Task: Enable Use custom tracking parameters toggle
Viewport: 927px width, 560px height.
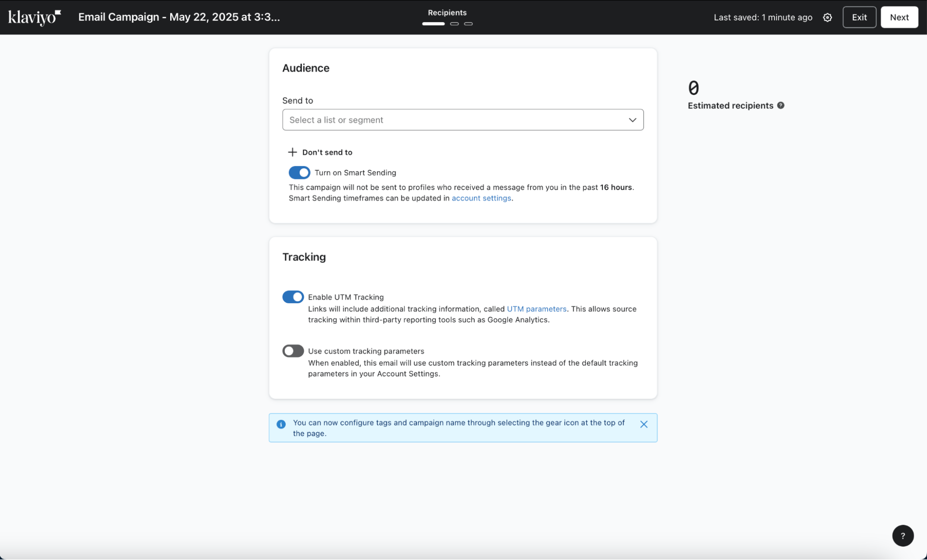Action: [293, 351]
